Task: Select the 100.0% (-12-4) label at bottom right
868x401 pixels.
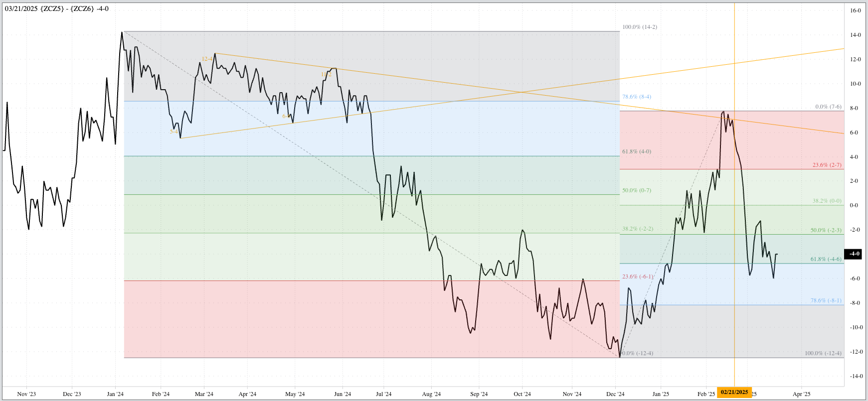Action: (823, 353)
